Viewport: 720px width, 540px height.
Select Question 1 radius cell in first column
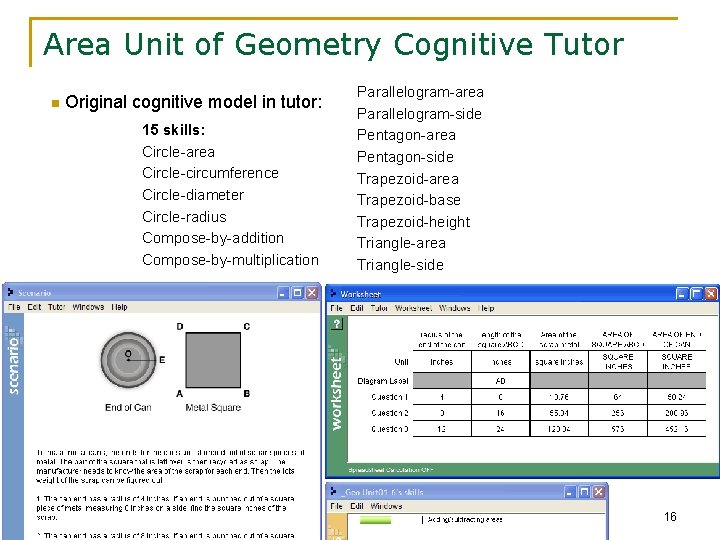coord(442,397)
